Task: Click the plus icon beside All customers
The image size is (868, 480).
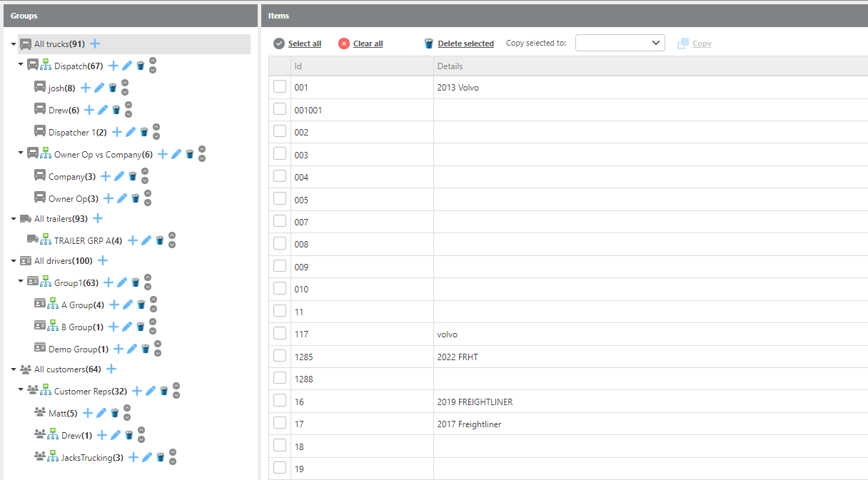Action: pyautogui.click(x=111, y=369)
